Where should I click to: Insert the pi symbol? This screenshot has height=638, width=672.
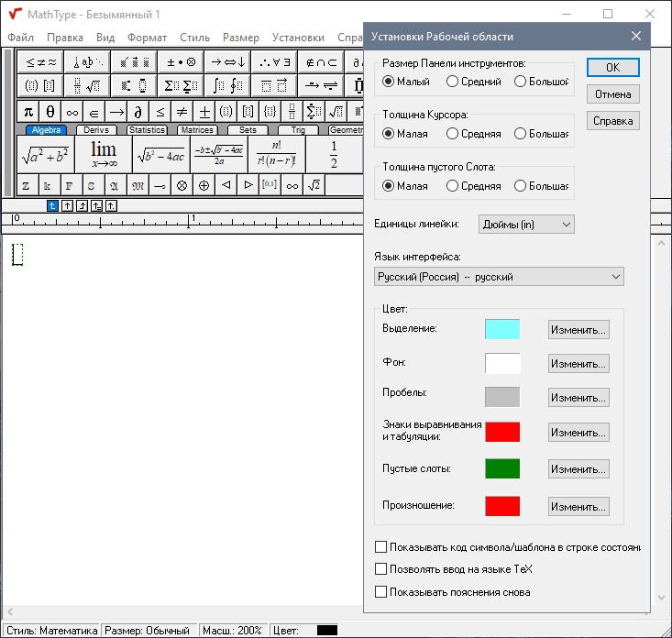tap(28, 112)
